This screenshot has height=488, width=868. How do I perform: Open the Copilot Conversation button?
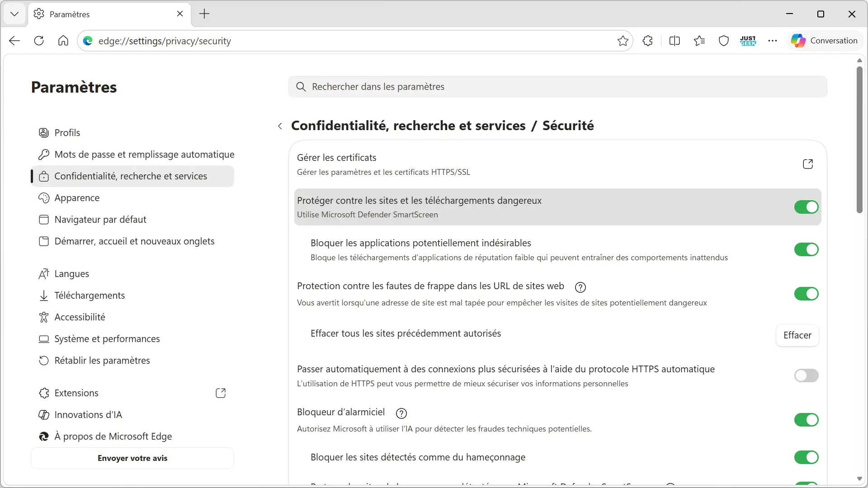[x=825, y=41]
